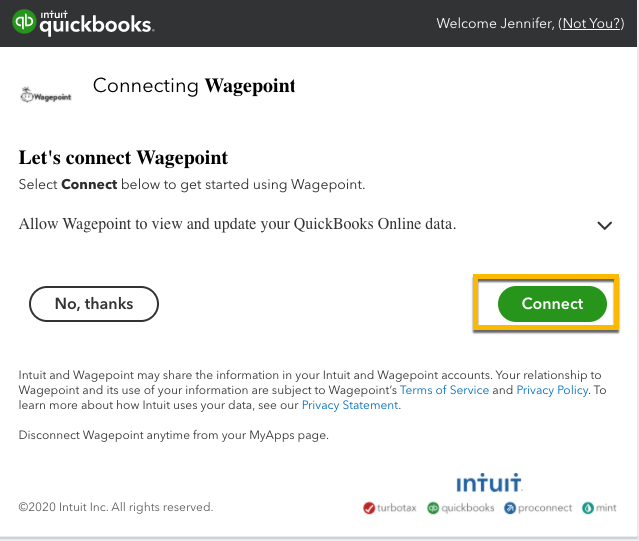
Task: Open Wagepoint's Privacy Policy link
Action: 552,390
